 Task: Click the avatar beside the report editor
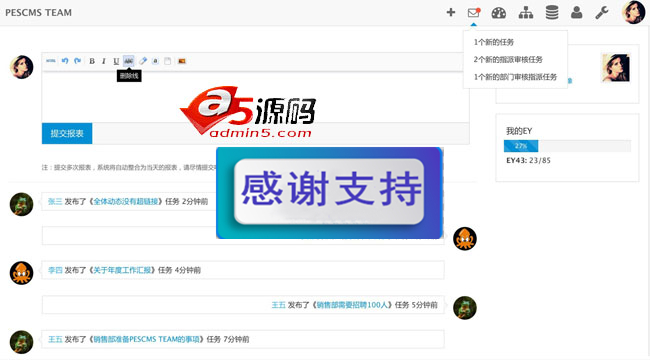pyautogui.click(x=22, y=67)
